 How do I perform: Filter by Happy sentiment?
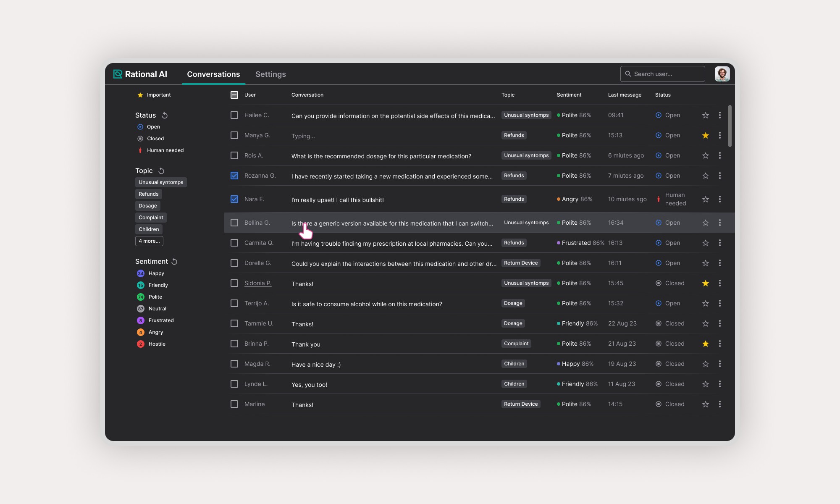tap(150, 273)
